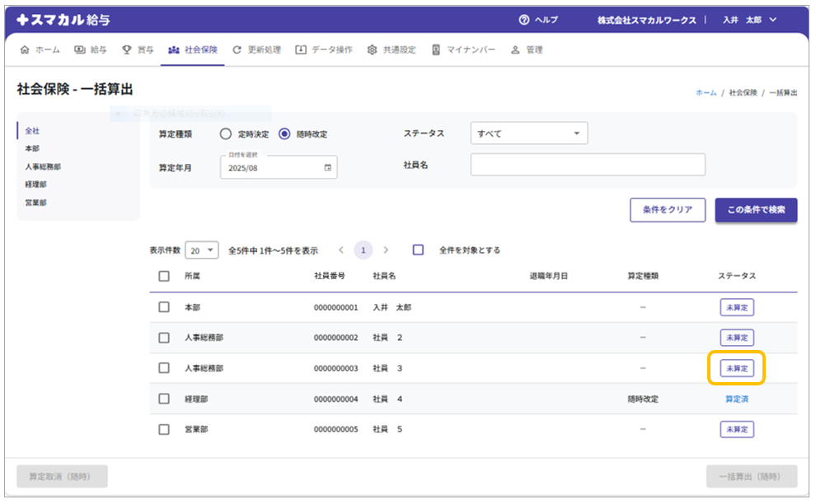Click the help question mark icon
Screen dimensions: 816x504
pos(523,20)
